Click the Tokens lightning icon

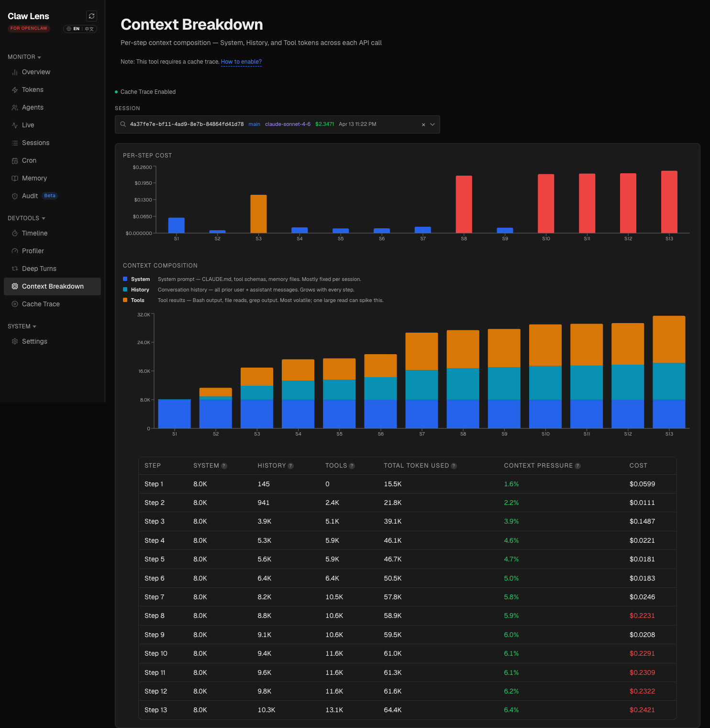[x=15, y=90]
